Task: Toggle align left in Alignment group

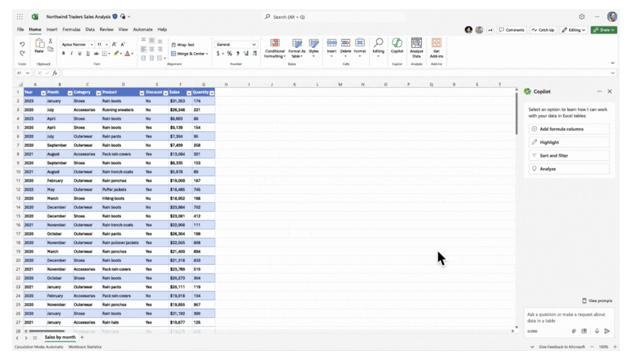Action: point(144,49)
